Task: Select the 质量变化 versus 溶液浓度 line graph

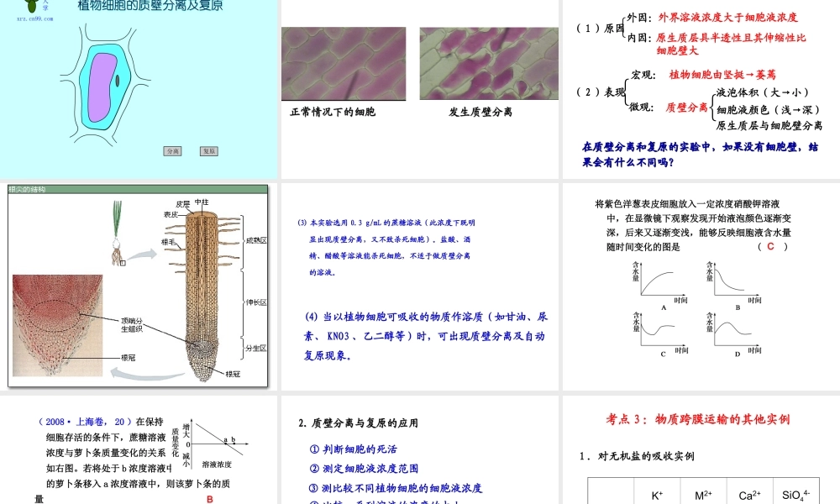Action: 211,445
